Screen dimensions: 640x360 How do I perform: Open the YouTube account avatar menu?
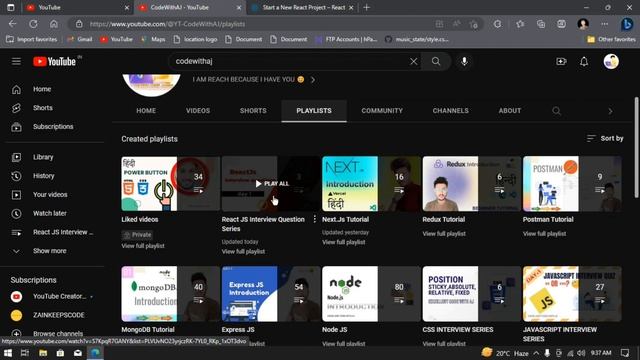(x=611, y=61)
